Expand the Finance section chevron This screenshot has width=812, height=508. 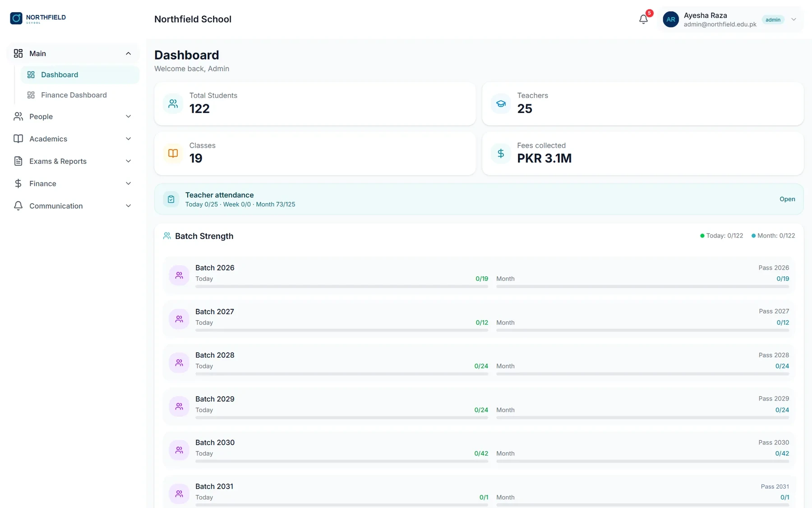click(128, 183)
